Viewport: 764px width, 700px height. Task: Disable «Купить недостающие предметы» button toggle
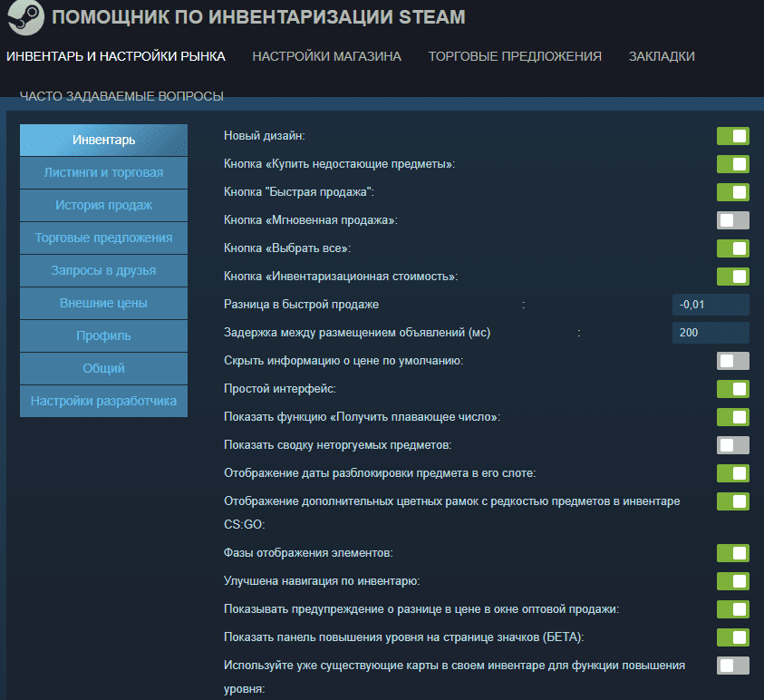732,164
